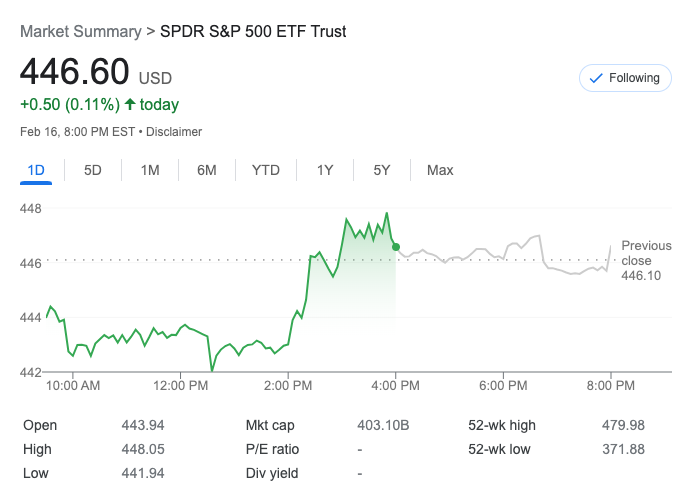This screenshot has height=494, width=700.
Task: Switch to the 5D tab
Action: pyautogui.click(x=93, y=170)
